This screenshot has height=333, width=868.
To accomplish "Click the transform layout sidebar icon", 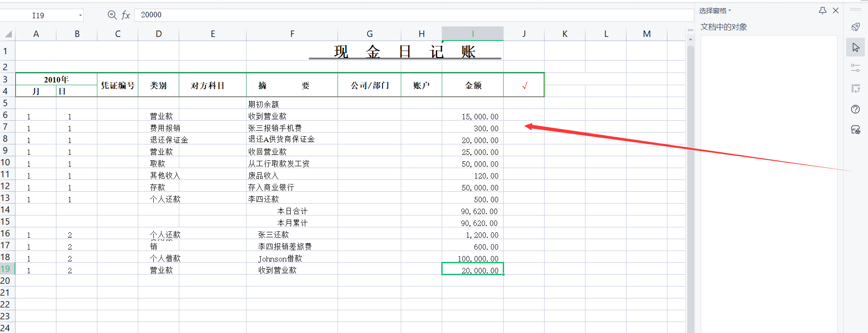I will pyautogui.click(x=855, y=88).
